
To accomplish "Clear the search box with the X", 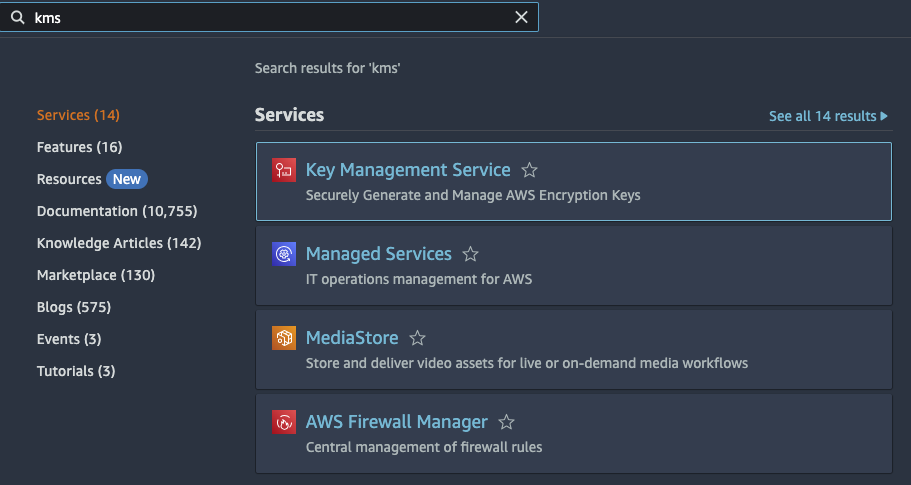I will tap(521, 17).
